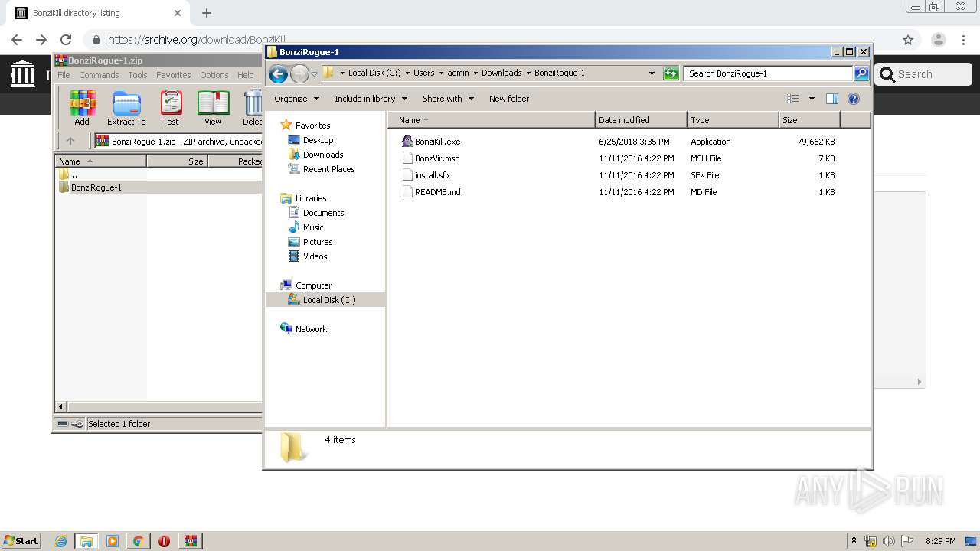This screenshot has height=551, width=980.
Task: Bookmark page with Chrome star icon
Action: 908,40
